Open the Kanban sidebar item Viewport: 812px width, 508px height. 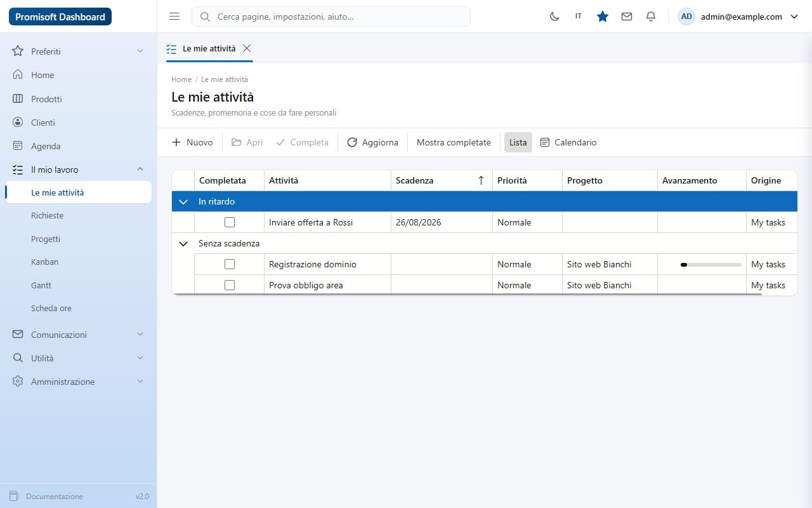pos(44,262)
